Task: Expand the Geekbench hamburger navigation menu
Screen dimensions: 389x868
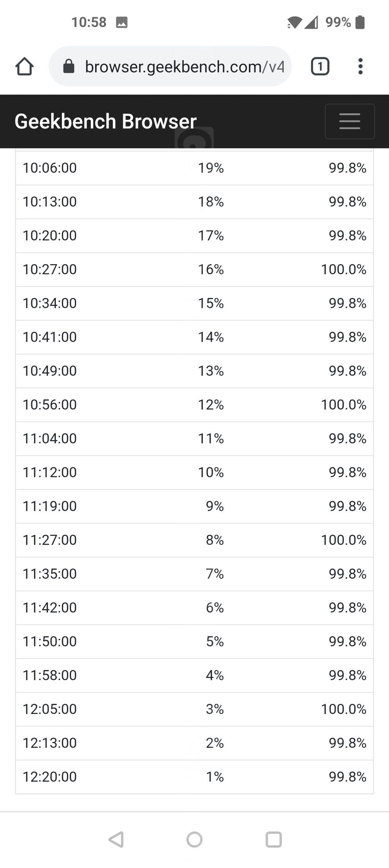Action: [349, 121]
